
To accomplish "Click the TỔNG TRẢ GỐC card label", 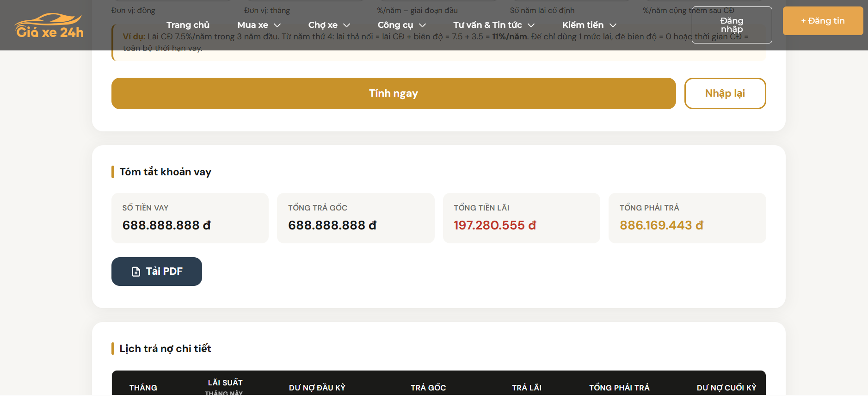I will tap(318, 208).
